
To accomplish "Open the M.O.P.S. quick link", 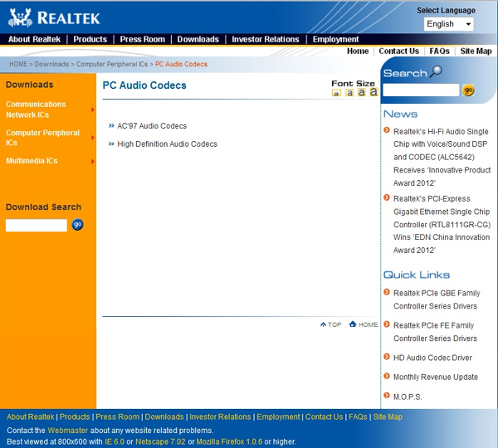I will (x=408, y=397).
